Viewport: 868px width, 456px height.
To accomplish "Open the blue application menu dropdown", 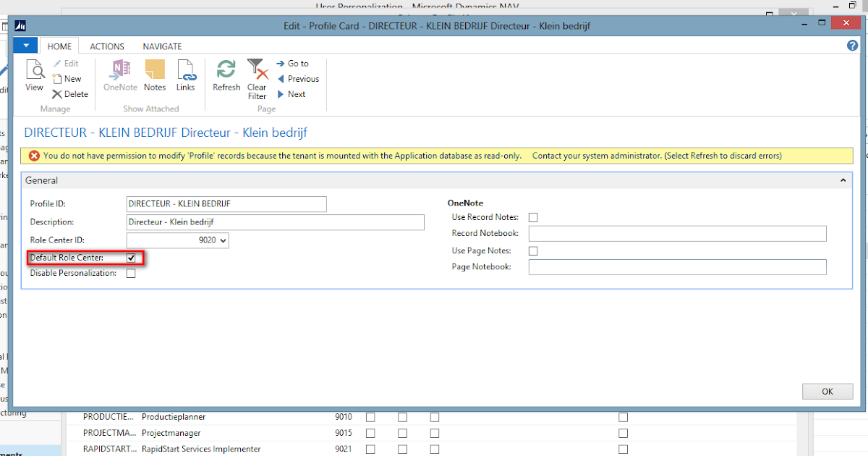I will (25, 46).
